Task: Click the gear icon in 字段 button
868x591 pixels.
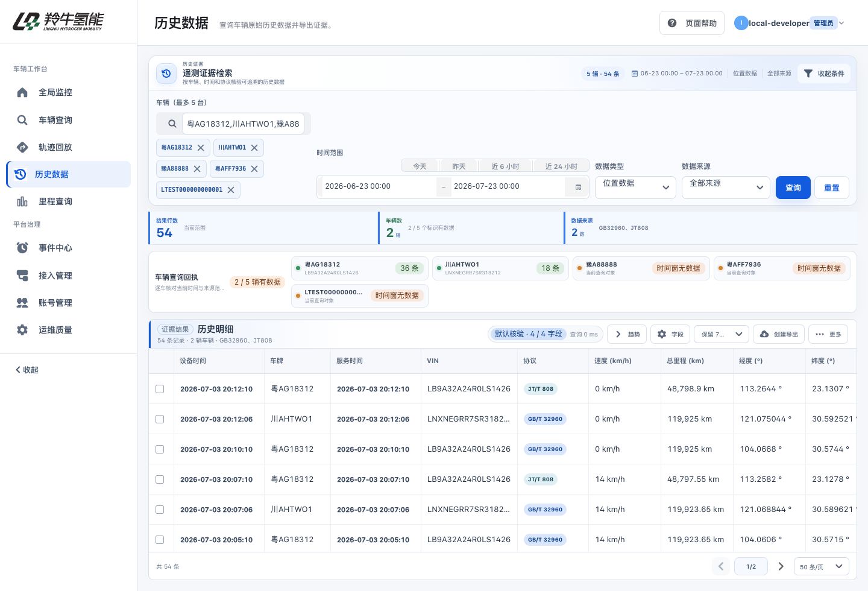Action: 662,334
